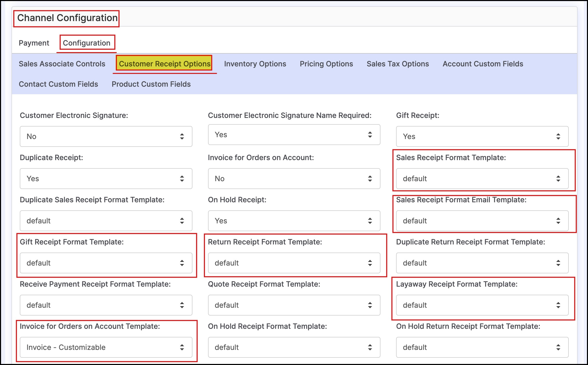Open Invoice for Orders on Account Template dropdown
This screenshot has width=588, height=365.
pos(106,347)
